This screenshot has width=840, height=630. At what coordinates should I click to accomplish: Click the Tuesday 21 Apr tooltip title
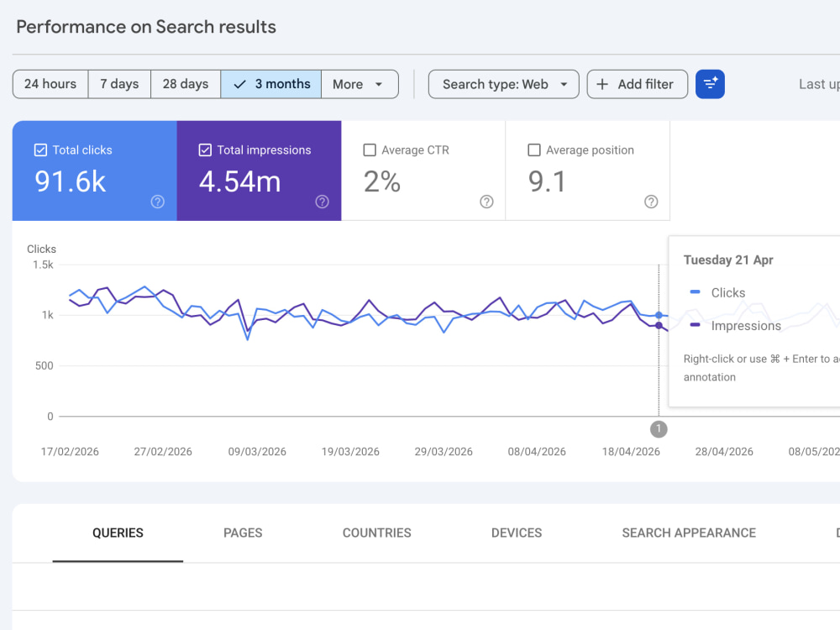tap(728, 260)
